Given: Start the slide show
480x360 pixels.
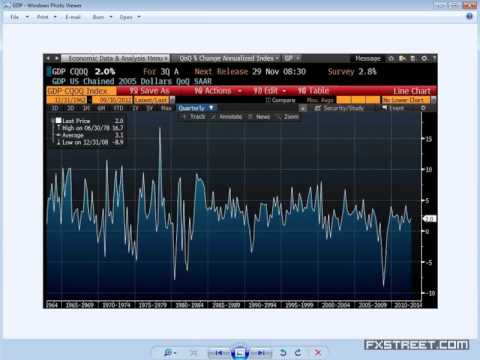Looking at the screenshot, I should point(240,353).
